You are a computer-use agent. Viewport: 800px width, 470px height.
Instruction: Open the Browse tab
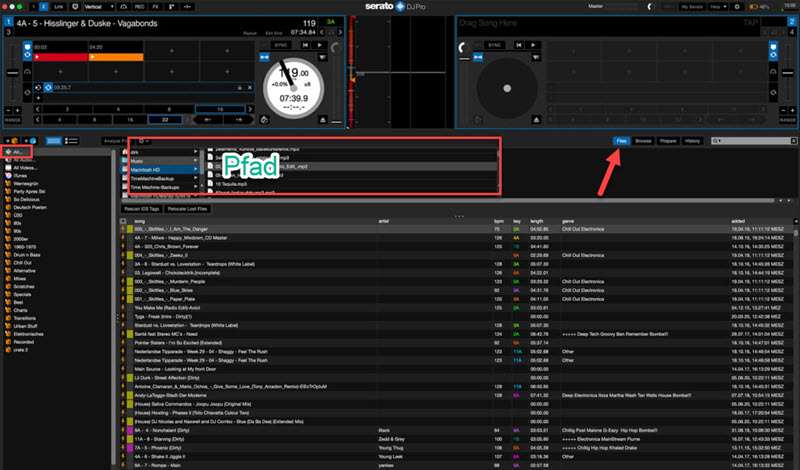643,141
